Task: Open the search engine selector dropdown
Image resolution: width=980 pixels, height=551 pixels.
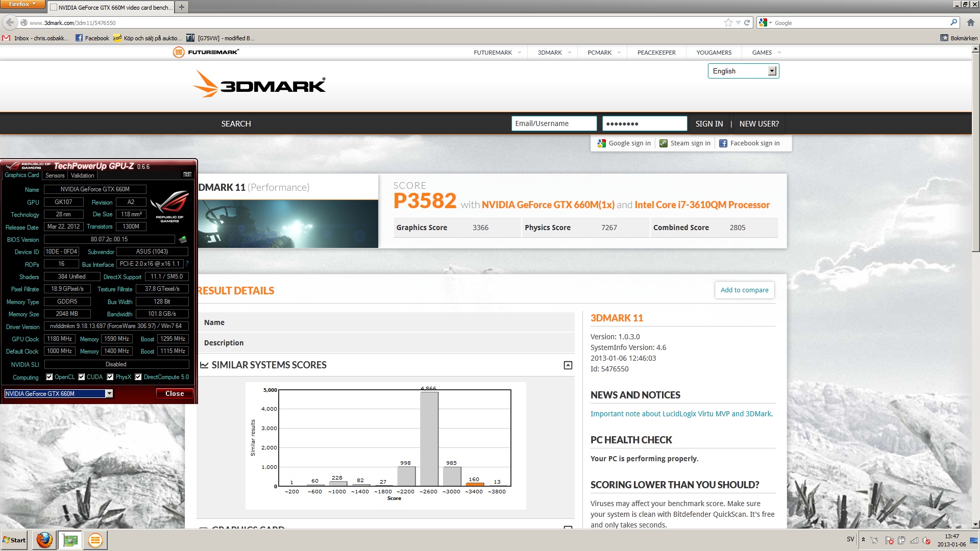Action: pyautogui.click(x=765, y=22)
